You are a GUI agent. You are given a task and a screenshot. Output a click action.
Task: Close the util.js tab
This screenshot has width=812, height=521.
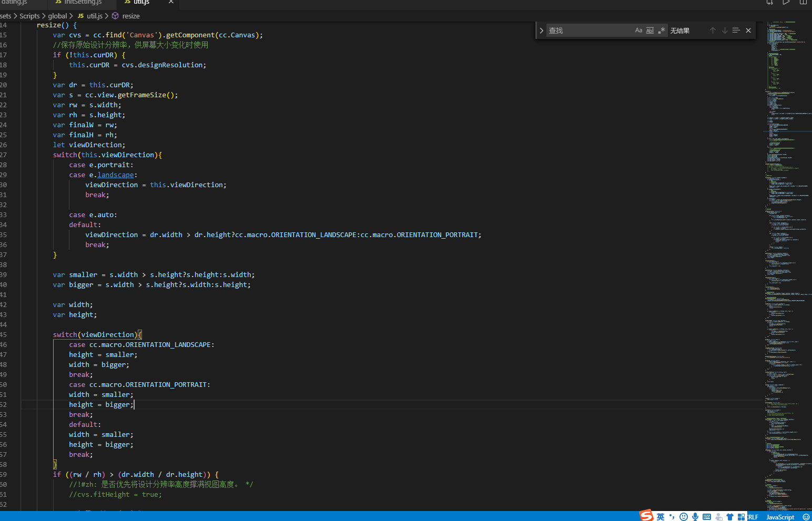click(x=171, y=2)
